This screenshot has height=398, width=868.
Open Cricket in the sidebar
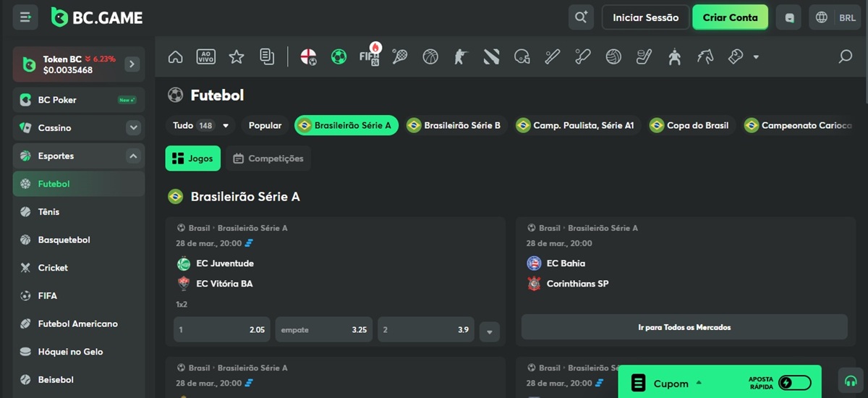[79, 268]
